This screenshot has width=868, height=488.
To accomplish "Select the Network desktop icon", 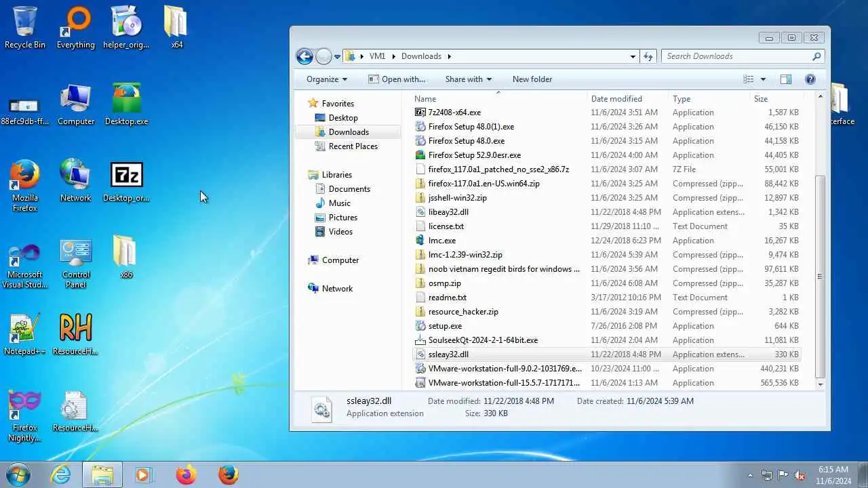I will [75, 181].
